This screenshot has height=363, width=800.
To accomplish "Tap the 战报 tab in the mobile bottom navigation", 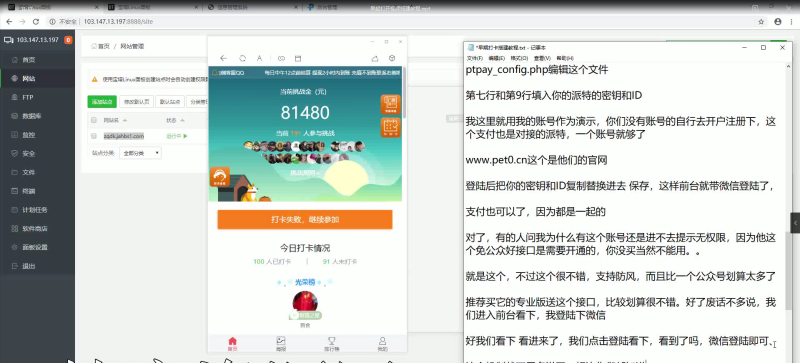I will [x=281, y=344].
